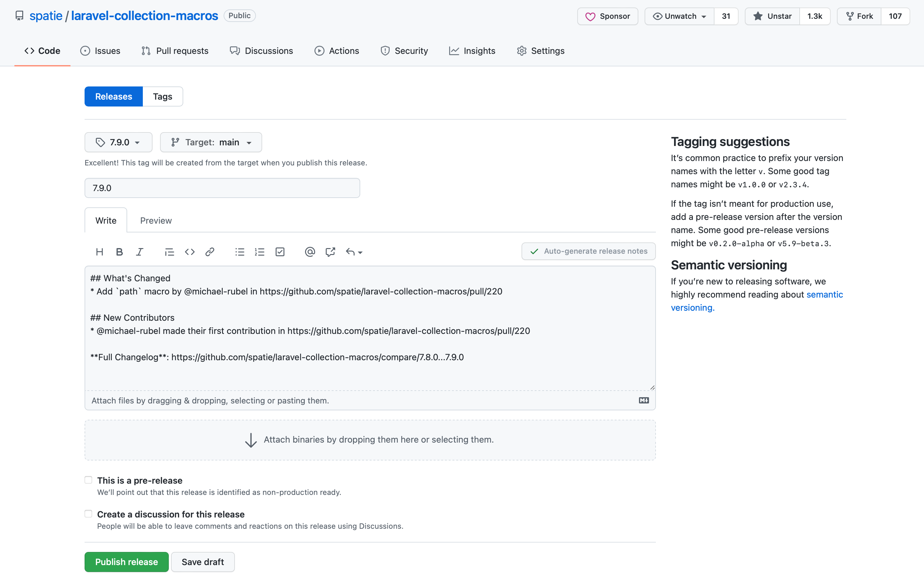This screenshot has width=924, height=582.
Task: Expand the Target branch main dropdown
Action: pos(210,142)
